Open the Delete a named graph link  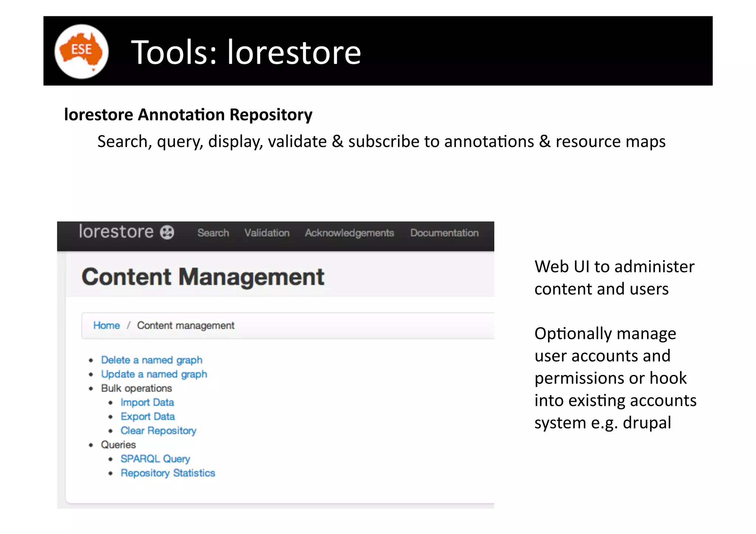point(151,360)
